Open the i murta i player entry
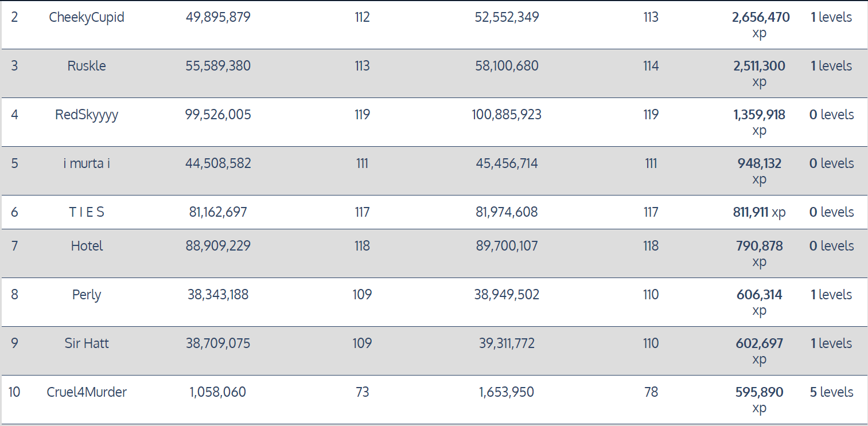Screen dimensions: 868x426 (x=87, y=163)
